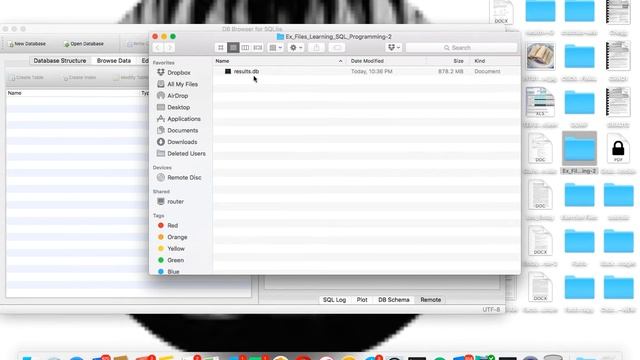Sort Finder list by Kind column
The image size is (640, 360).
[x=495, y=61]
